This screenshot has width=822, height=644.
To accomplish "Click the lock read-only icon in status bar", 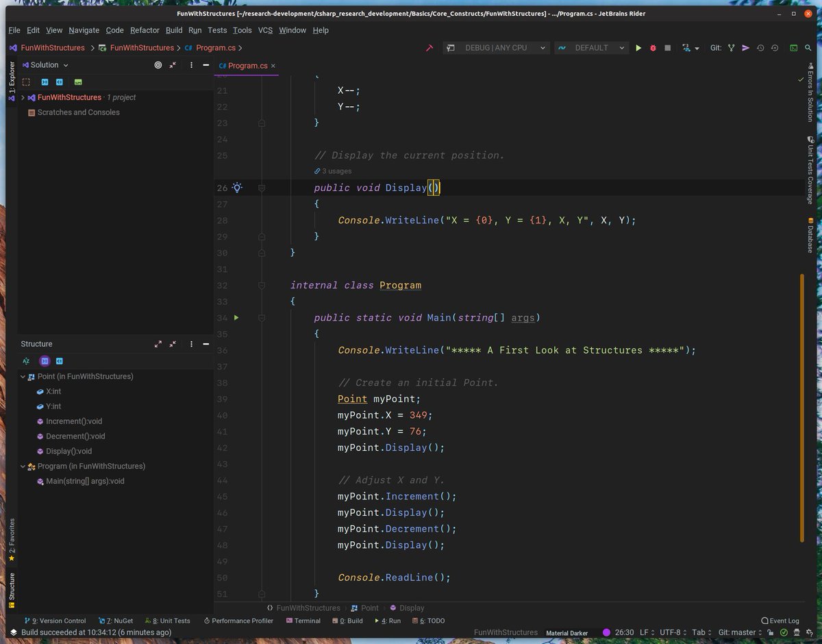I will click(771, 632).
